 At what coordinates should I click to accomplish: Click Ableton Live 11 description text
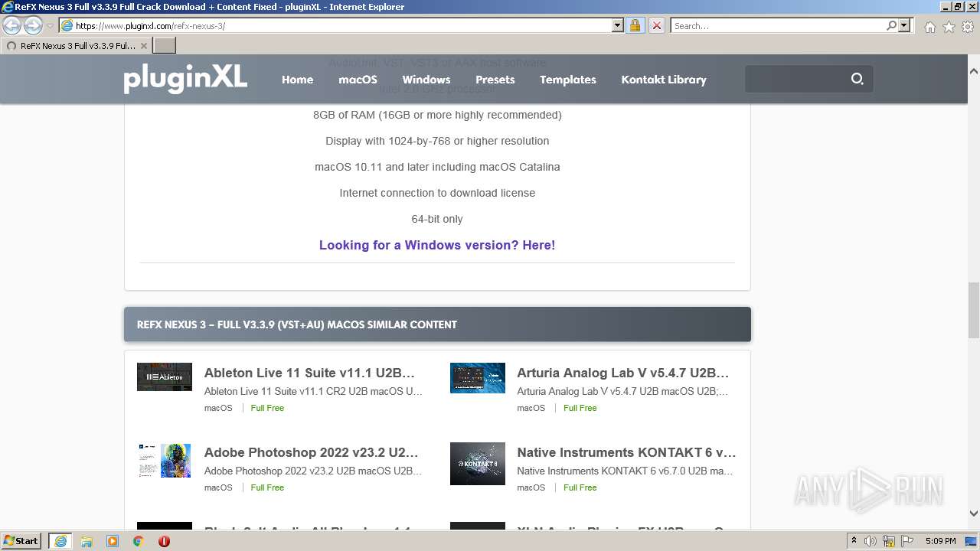pyautogui.click(x=313, y=391)
